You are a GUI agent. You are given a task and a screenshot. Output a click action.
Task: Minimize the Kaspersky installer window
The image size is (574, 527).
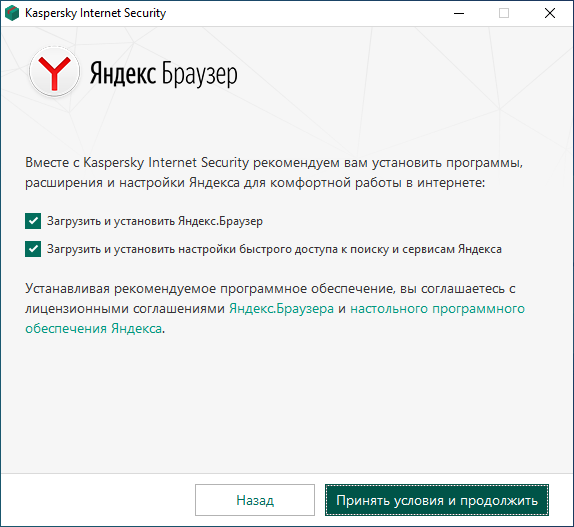point(459,13)
